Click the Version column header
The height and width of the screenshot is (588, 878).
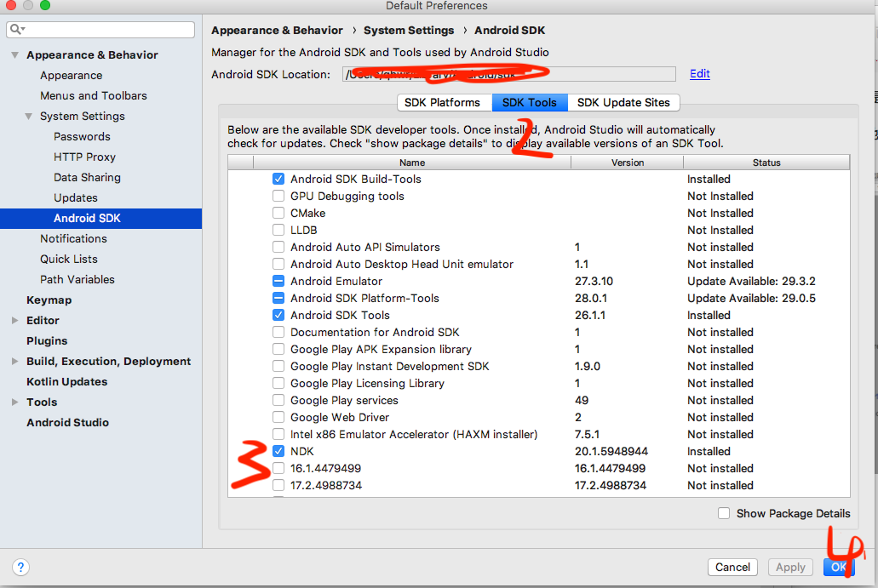pyautogui.click(x=627, y=163)
